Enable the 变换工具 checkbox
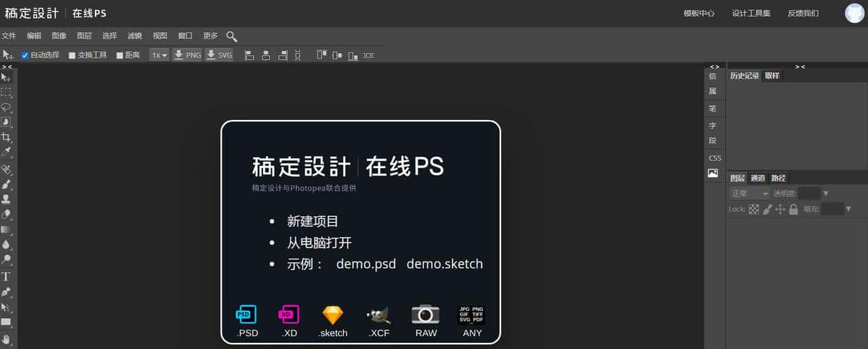Image resolution: width=868 pixels, height=349 pixels. click(73, 56)
